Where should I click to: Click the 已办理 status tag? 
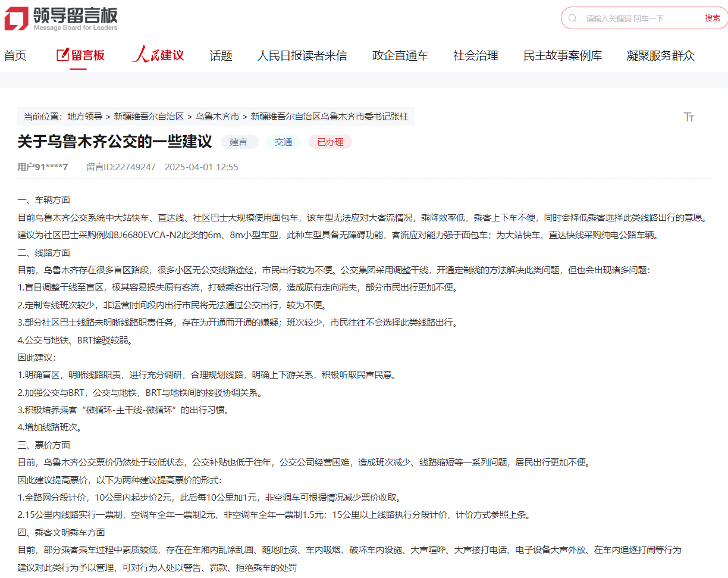330,142
